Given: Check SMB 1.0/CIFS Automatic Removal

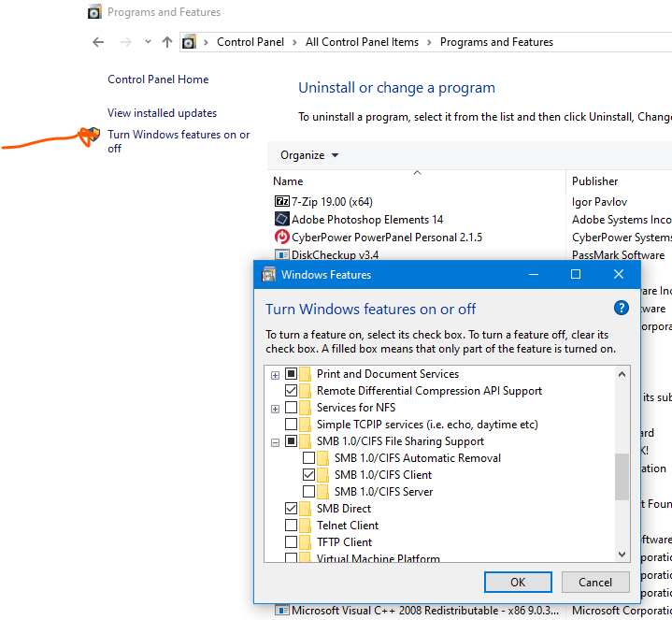Looking at the screenshot, I should [308, 458].
